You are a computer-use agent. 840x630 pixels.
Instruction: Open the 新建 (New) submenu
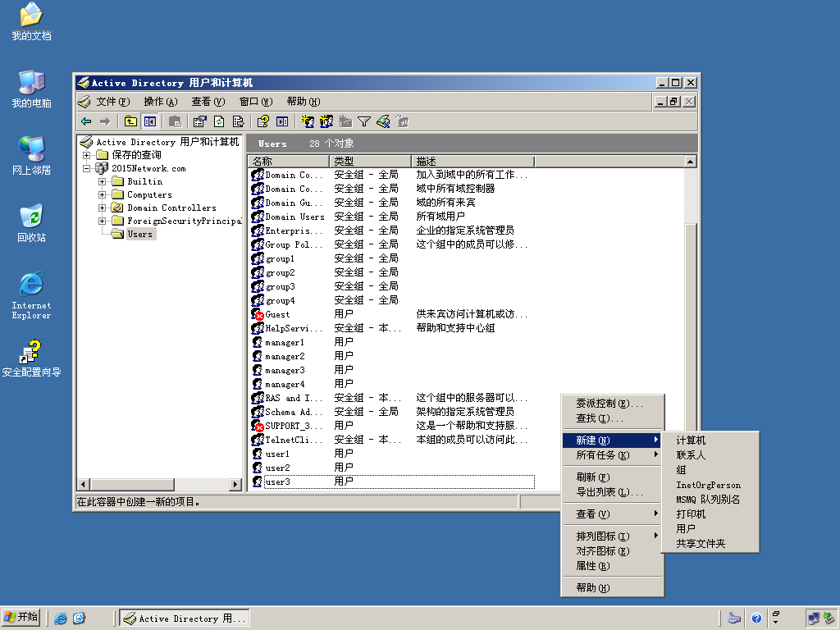tap(612, 441)
